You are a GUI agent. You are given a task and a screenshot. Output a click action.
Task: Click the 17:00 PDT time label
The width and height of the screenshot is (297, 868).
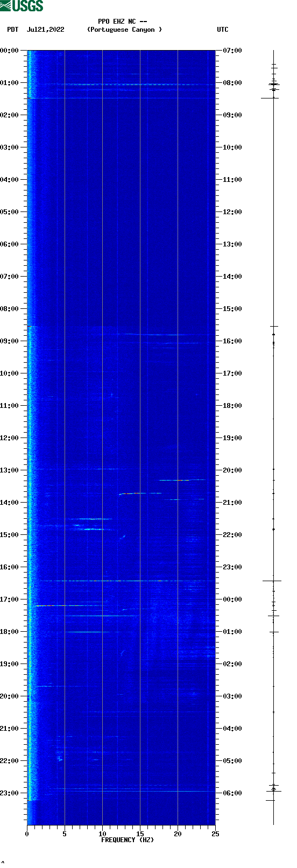tap(9, 599)
